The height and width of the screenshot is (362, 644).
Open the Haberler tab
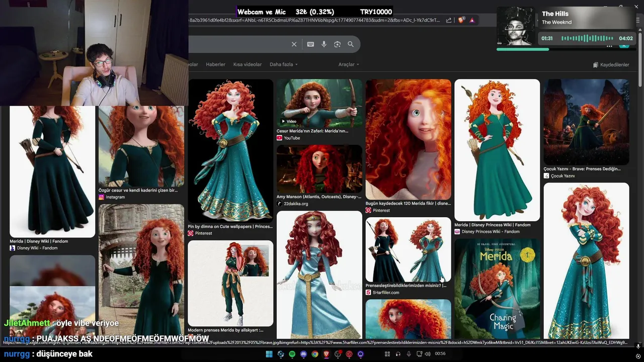point(215,64)
